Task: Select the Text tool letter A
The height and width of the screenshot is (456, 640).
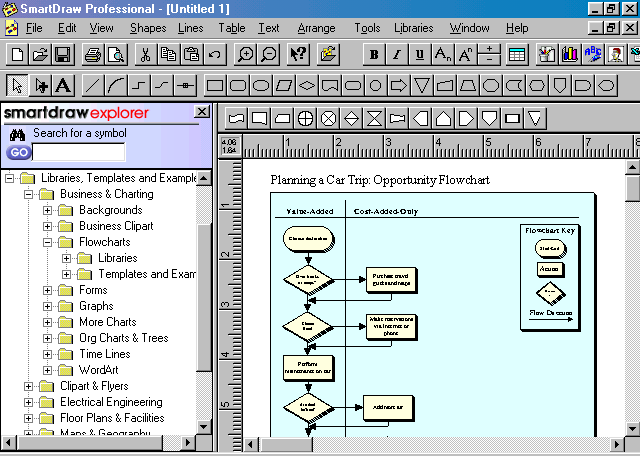Action: tap(63, 86)
